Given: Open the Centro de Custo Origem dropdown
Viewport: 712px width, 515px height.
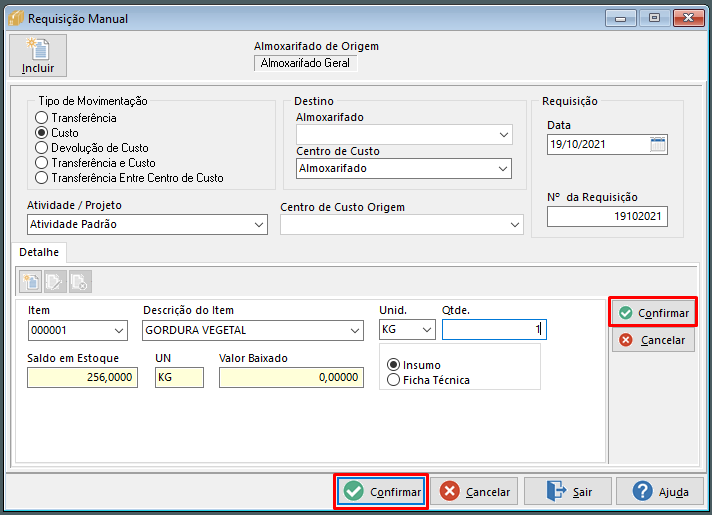Looking at the screenshot, I should tap(514, 225).
